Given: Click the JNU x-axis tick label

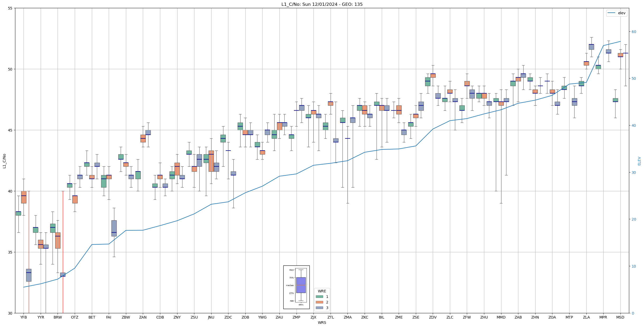Looking at the screenshot, I should click(211, 317).
